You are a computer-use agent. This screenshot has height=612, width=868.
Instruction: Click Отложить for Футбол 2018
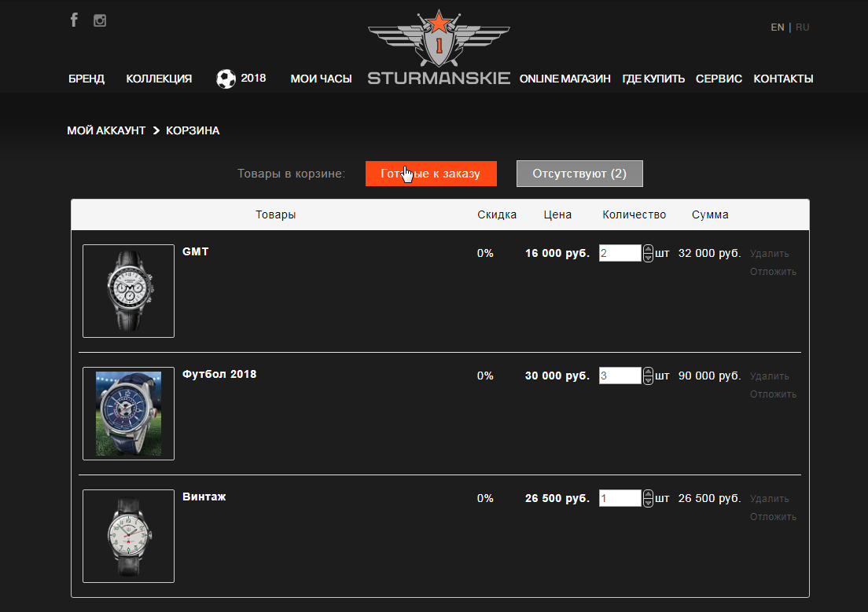[x=774, y=394]
